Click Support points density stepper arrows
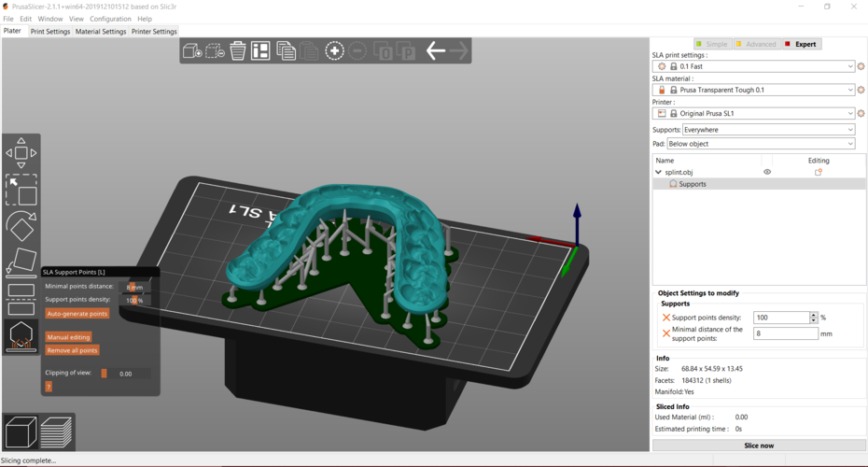Screen dimensions: 868x467 pos(813,318)
